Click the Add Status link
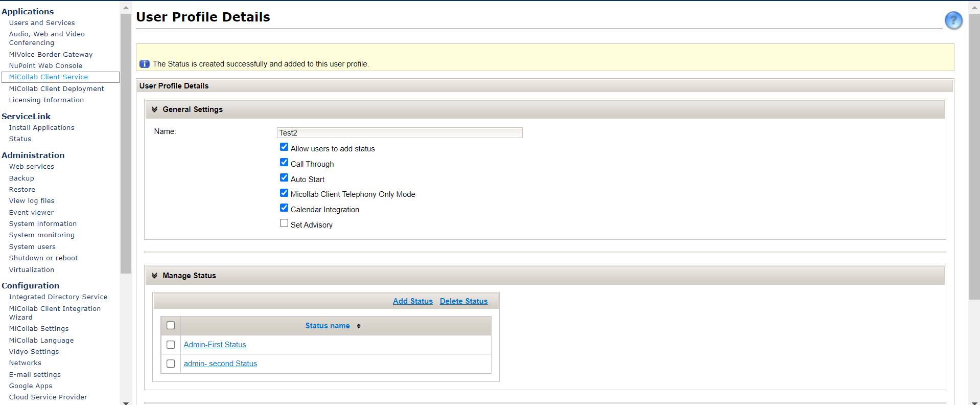 click(x=412, y=301)
